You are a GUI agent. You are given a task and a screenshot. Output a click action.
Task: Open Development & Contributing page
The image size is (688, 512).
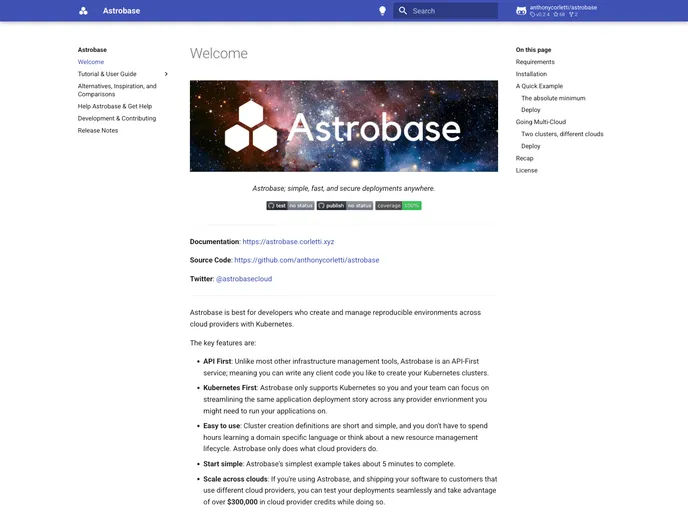pos(117,118)
